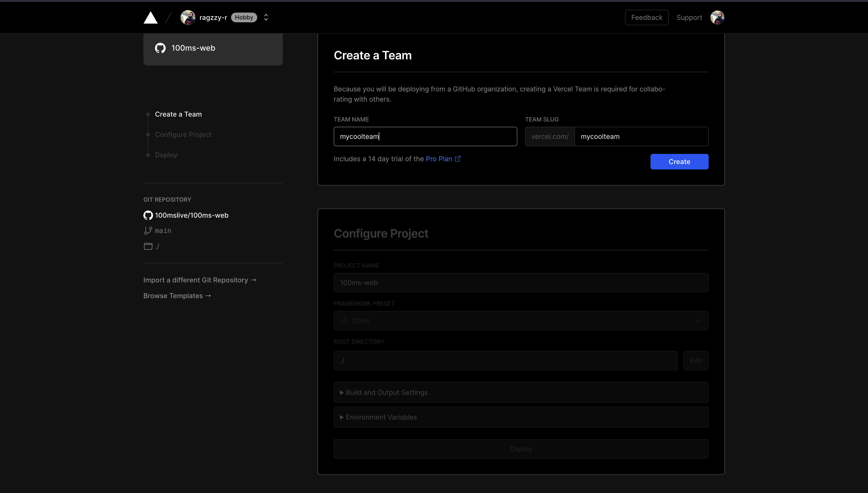Click the root directory folder icon
This screenshot has height=493, width=868.
click(148, 246)
